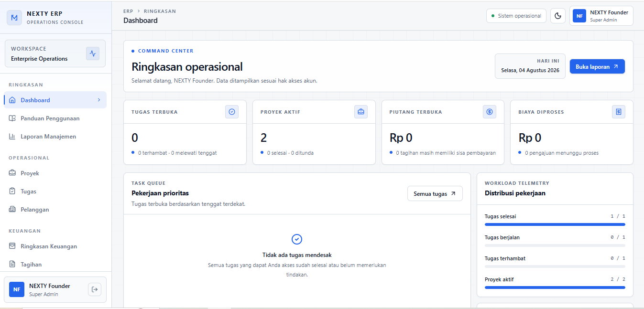
Task: Go to Laporan Manajemen page
Action: [x=55, y=137]
